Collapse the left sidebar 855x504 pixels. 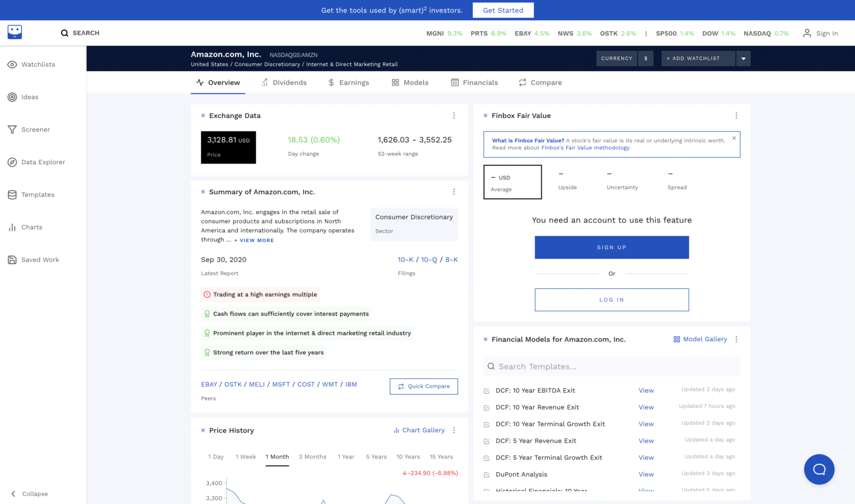pos(29,494)
